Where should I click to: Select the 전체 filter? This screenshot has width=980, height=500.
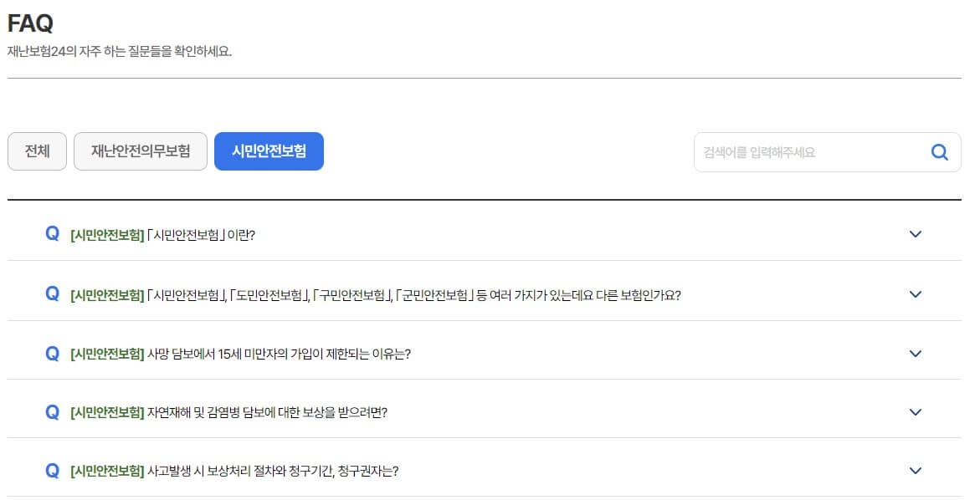37,151
